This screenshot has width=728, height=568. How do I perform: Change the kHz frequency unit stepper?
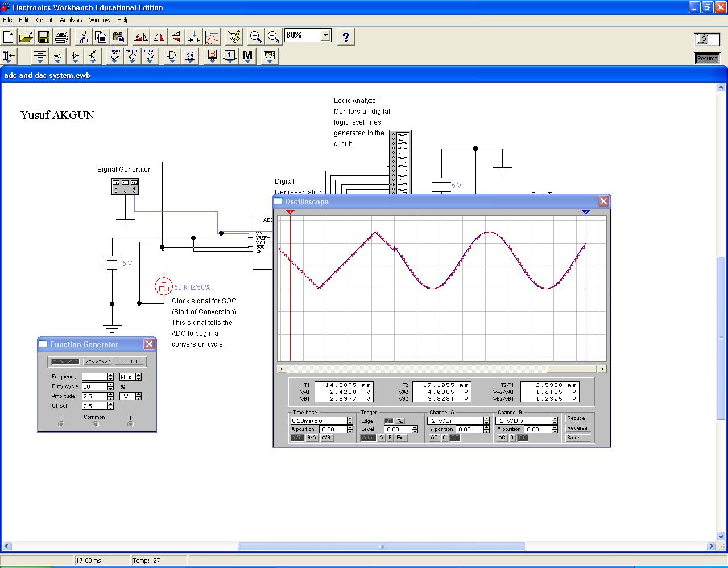pos(138,377)
